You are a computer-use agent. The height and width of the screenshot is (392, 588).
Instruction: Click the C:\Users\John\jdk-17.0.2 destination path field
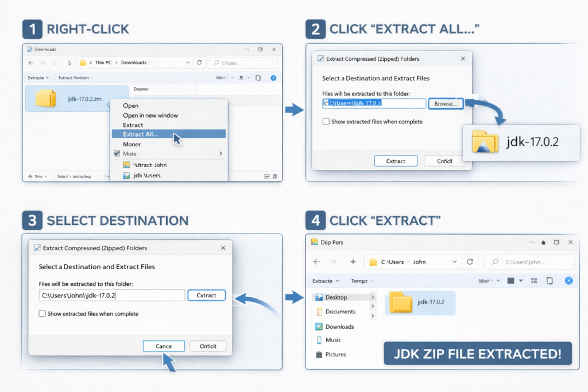pos(113,296)
